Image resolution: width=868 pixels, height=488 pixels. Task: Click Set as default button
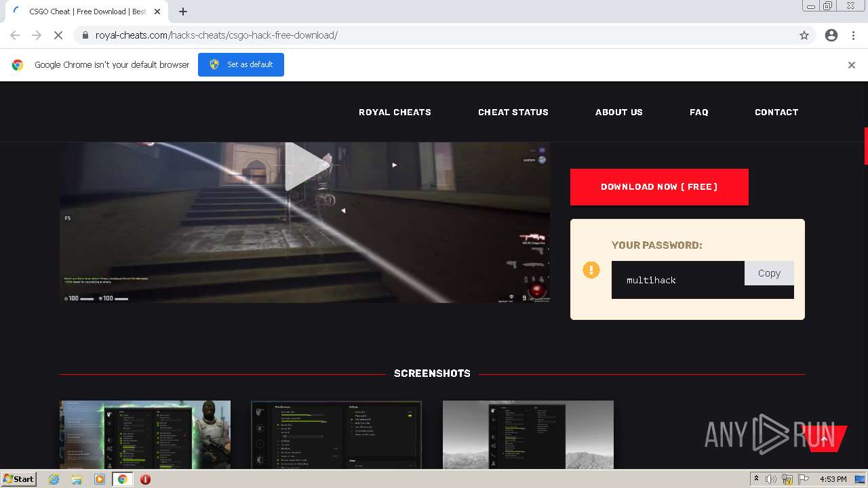pyautogui.click(x=241, y=64)
